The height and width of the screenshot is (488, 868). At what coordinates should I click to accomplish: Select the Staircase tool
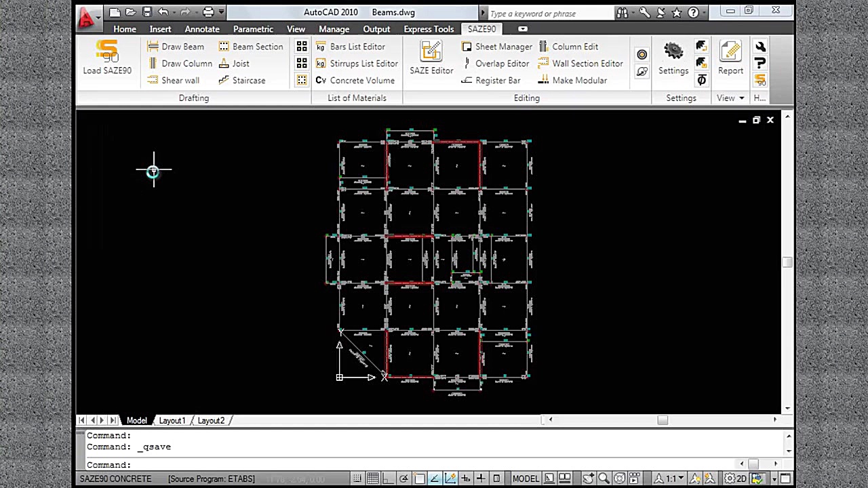pyautogui.click(x=241, y=81)
